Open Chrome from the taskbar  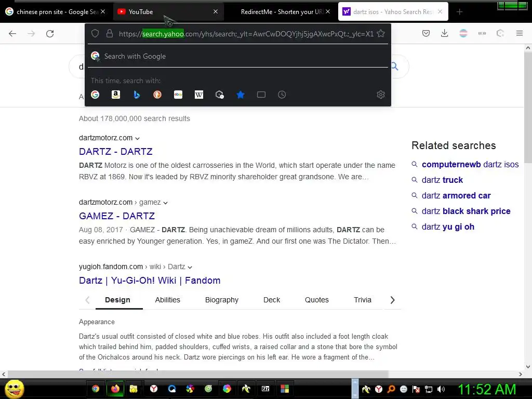coord(96,389)
